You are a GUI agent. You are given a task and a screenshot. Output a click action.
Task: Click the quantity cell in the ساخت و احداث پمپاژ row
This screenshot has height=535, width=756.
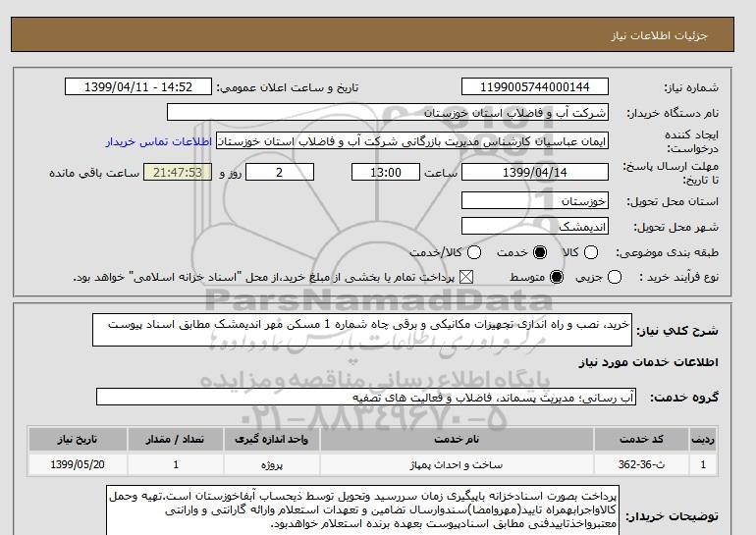point(176,464)
